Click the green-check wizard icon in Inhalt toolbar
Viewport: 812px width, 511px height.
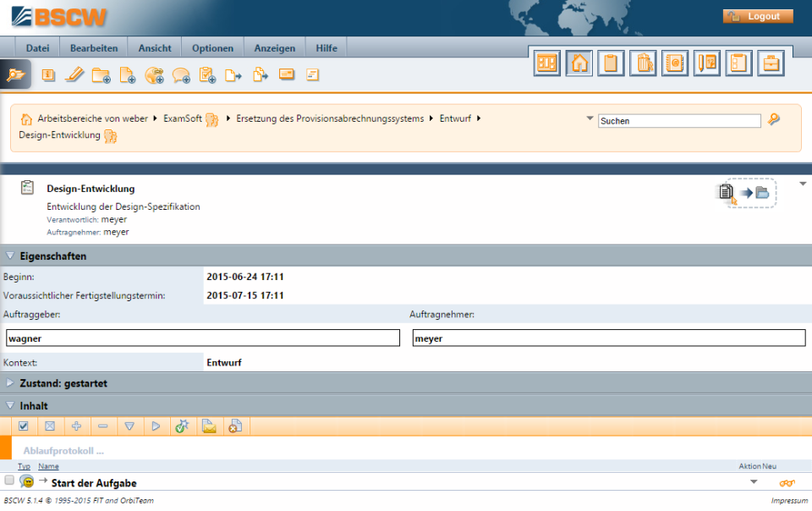tap(183, 426)
